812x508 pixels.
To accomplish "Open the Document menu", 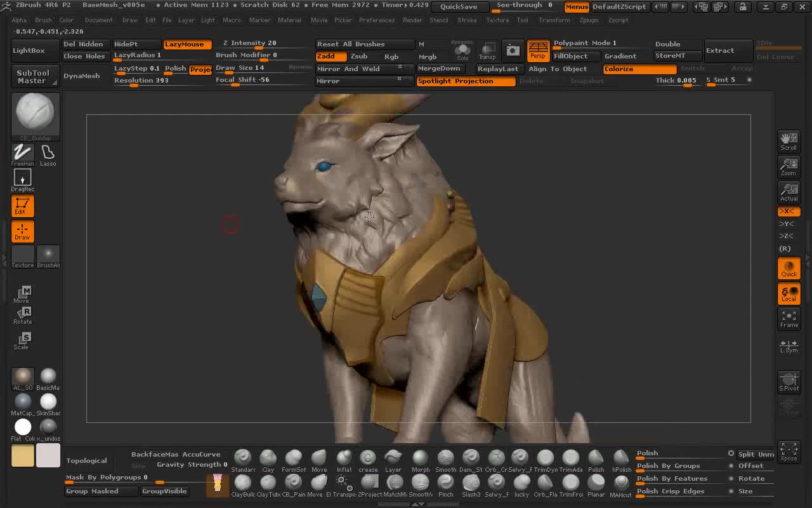I will [98, 20].
